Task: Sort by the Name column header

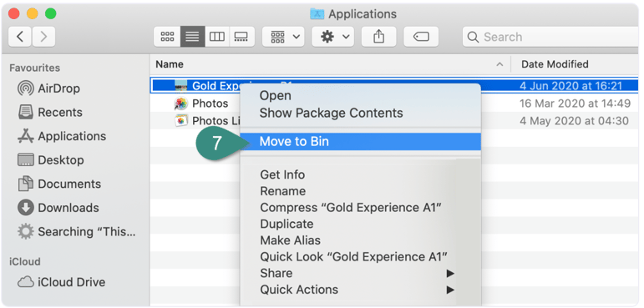Action: click(x=170, y=64)
